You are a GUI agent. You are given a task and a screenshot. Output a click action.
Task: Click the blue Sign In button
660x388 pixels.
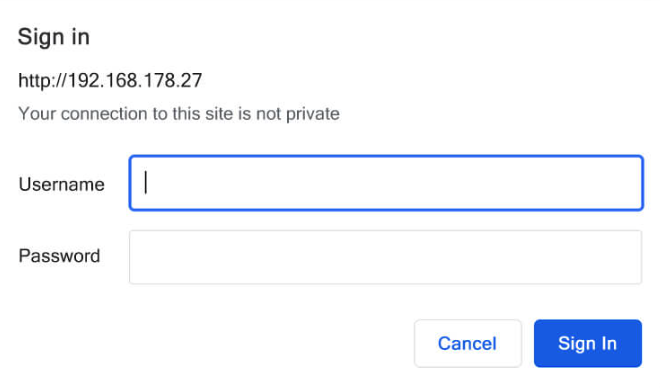588,343
